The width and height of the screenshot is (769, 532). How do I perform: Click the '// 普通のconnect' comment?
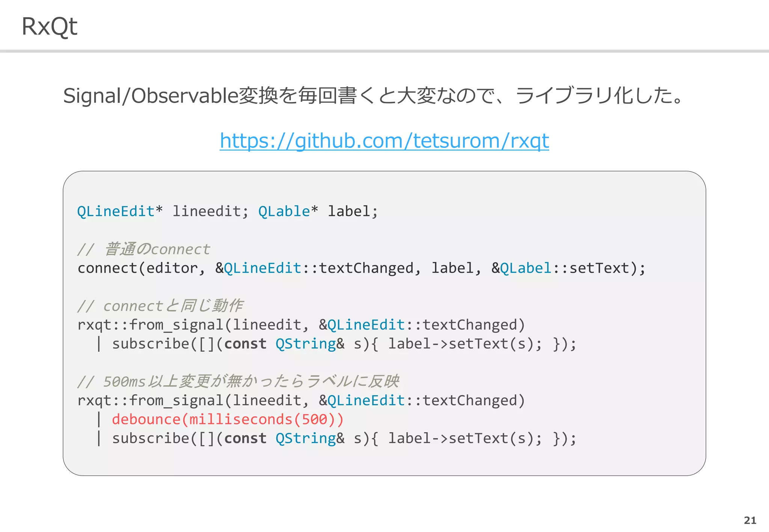tap(144, 249)
